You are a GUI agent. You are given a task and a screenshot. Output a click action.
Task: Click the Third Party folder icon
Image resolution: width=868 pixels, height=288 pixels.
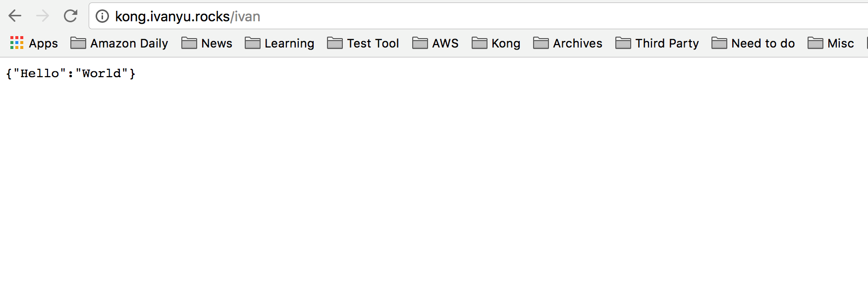click(623, 43)
